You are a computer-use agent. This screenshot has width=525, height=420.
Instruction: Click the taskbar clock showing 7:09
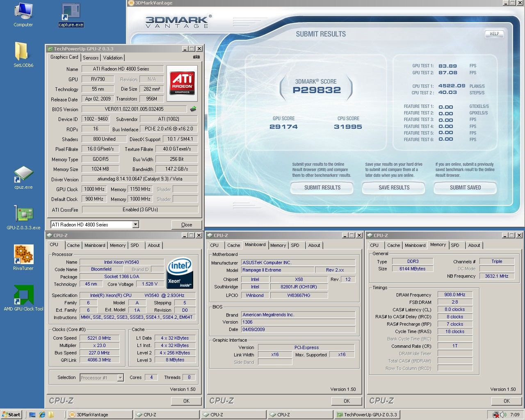pos(515,415)
